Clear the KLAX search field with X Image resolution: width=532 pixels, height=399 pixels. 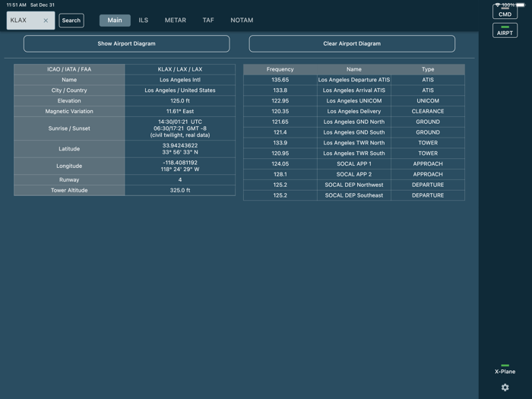tap(46, 21)
